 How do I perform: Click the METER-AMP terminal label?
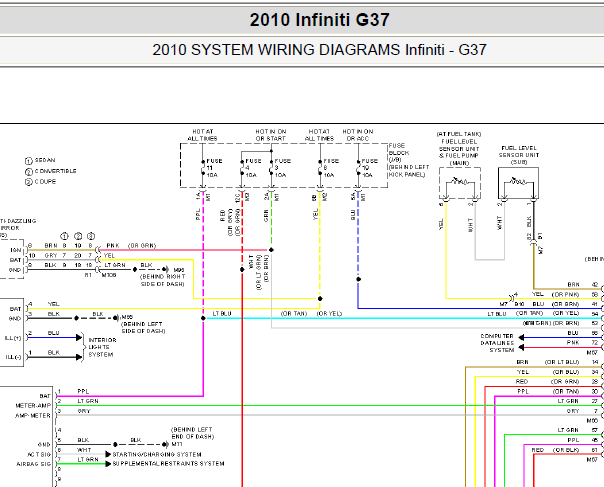(33, 406)
